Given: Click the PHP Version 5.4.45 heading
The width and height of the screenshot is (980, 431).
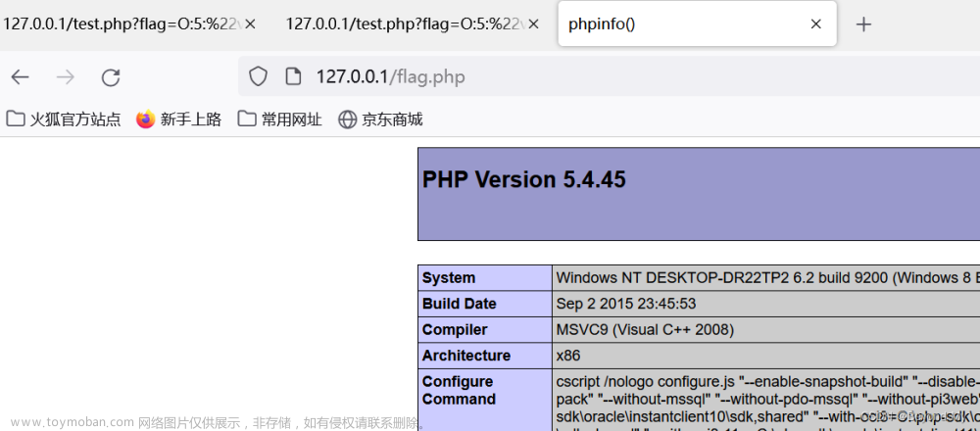Looking at the screenshot, I should coord(524,180).
